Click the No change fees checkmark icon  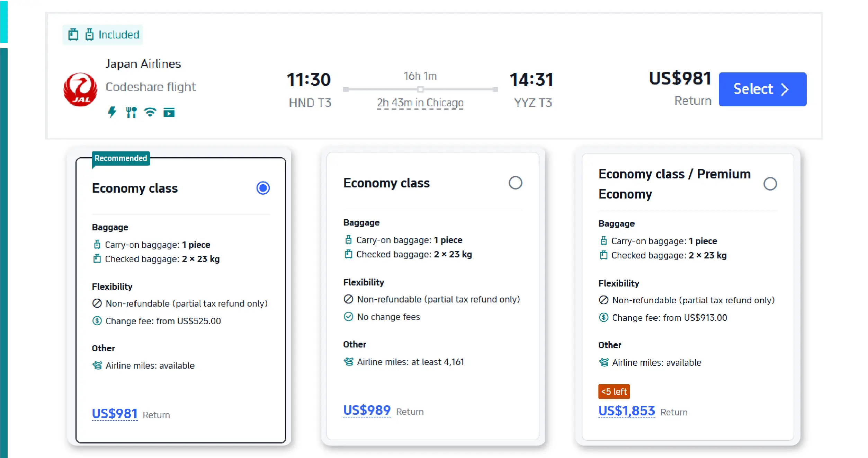(x=348, y=317)
